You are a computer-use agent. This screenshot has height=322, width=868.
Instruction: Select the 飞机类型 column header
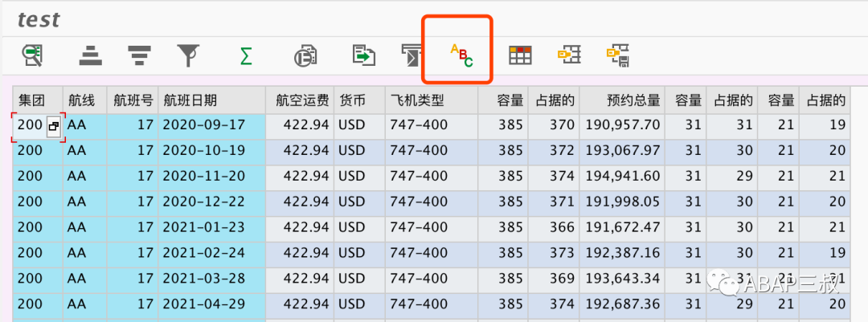pos(432,100)
